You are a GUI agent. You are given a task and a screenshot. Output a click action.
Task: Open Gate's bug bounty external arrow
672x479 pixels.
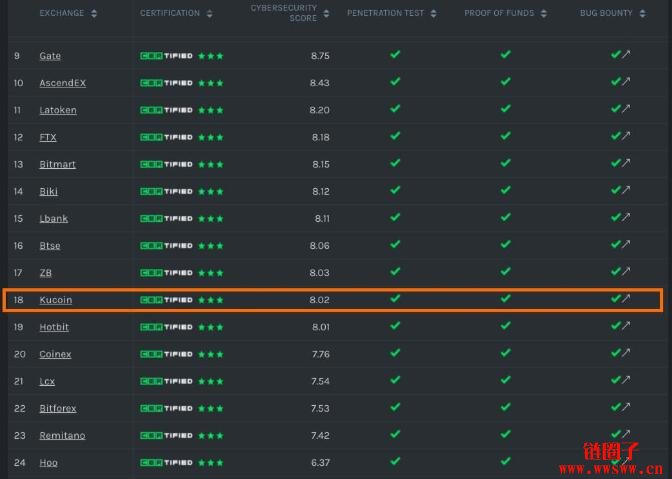coord(626,54)
